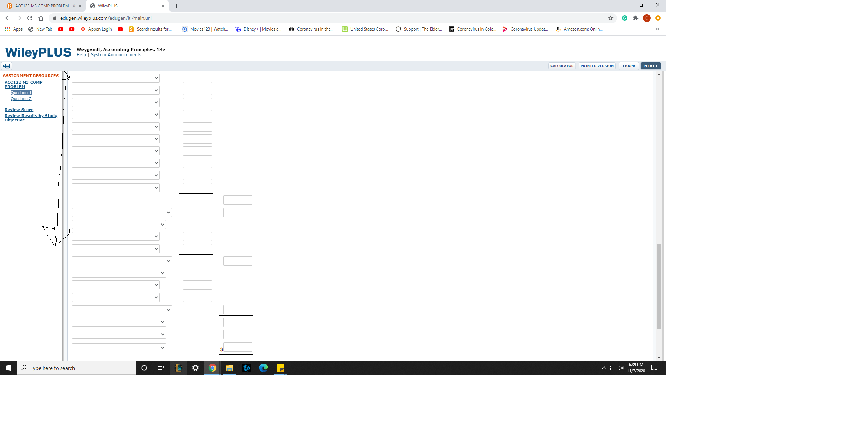Open the CALCULATOR button
This screenshot has height=422, width=868.
[x=562, y=66]
